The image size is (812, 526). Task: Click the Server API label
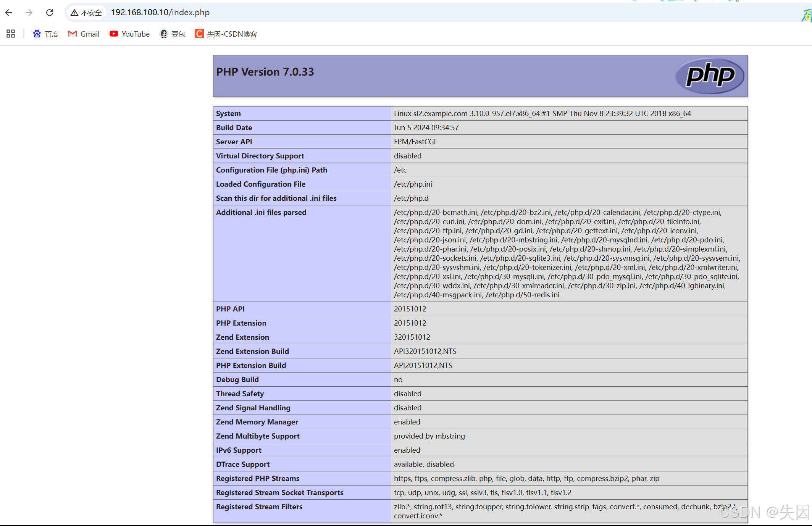point(234,142)
